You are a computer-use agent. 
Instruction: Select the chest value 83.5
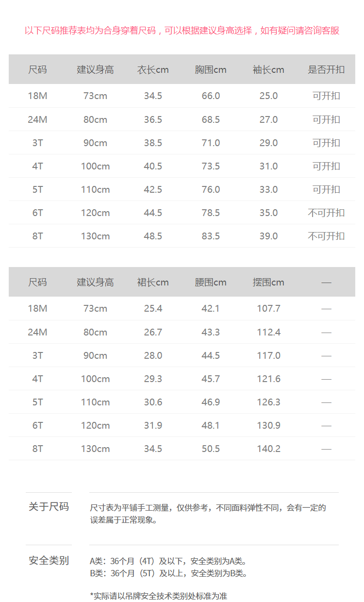pyautogui.click(x=211, y=236)
